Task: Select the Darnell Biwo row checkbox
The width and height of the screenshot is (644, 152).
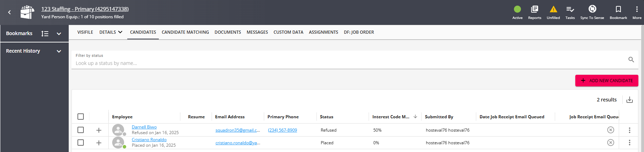Action: point(81,130)
